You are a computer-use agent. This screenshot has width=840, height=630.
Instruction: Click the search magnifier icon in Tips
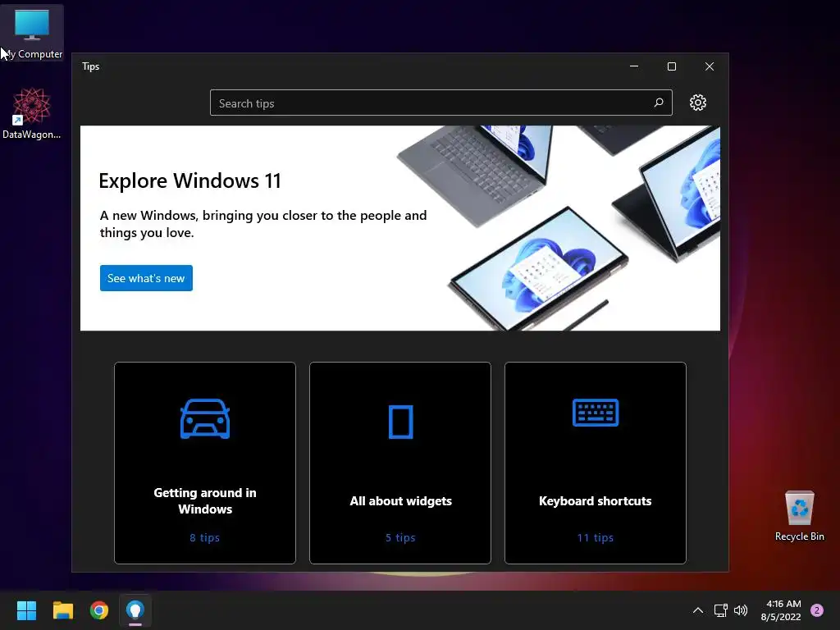(x=659, y=103)
